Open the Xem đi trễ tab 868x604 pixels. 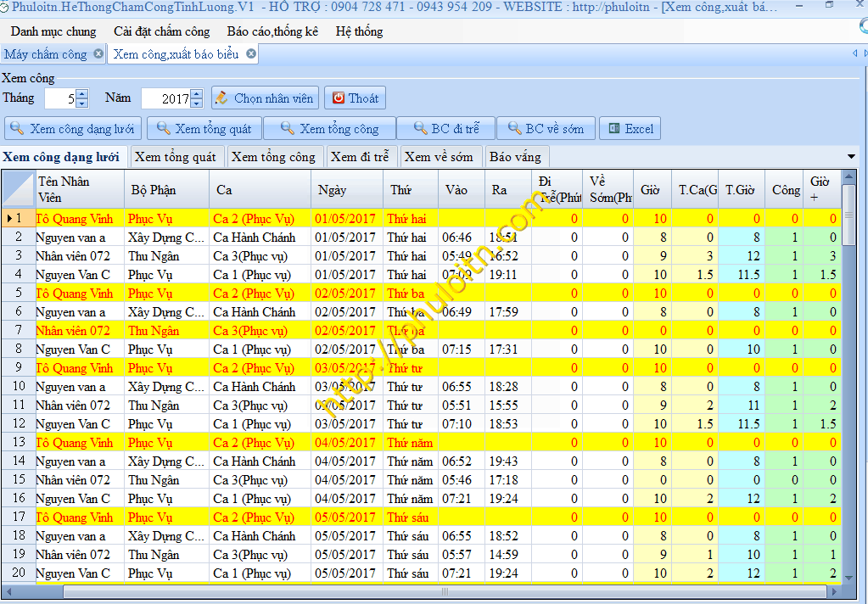(361, 157)
